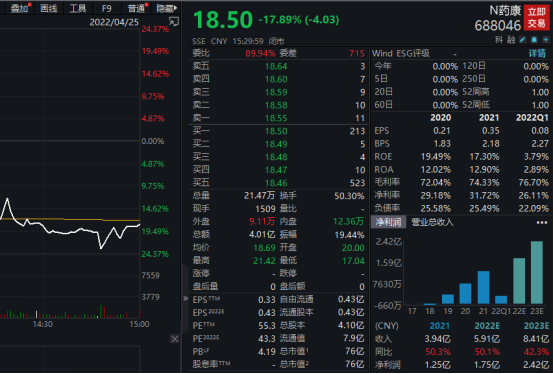
Task: Click the 开盘 value 20.00
Action: pos(353,248)
